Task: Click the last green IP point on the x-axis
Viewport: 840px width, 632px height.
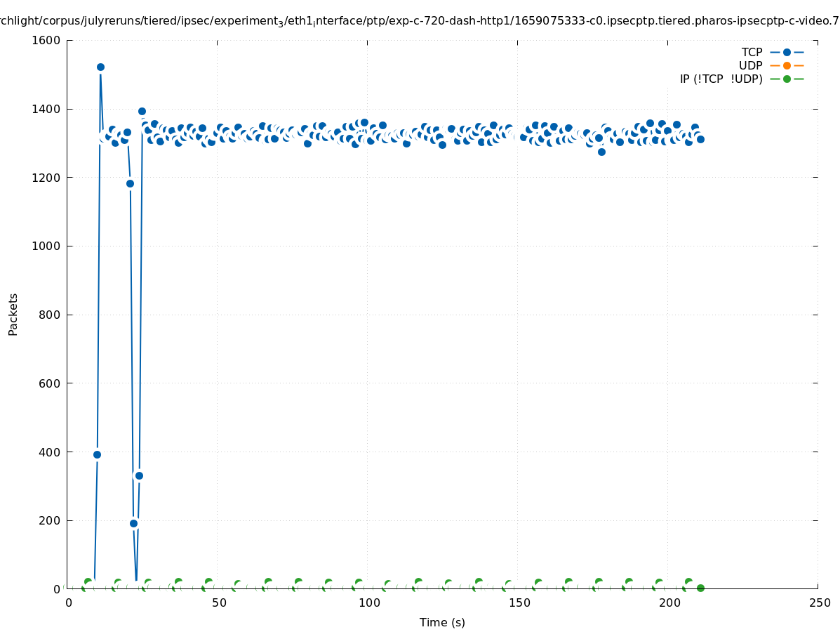Action: pyautogui.click(x=700, y=588)
